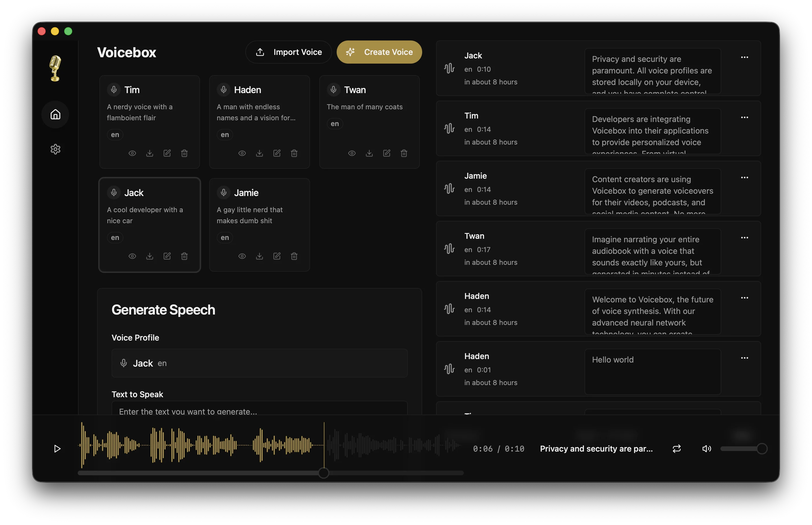Open the Hello world transcript box
This screenshot has height=525, width=812.
pyautogui.click(x=652, y=371)
